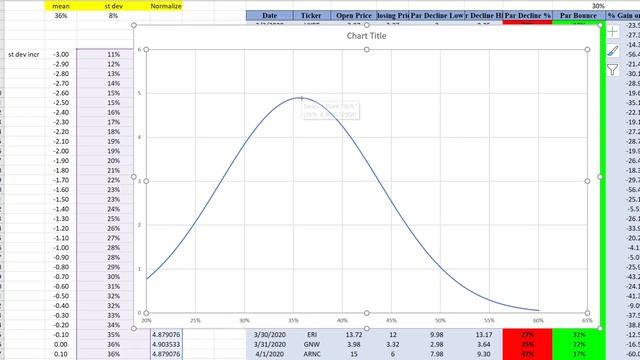The width and height of the screenshot is (640, 360).
Task: Select the yellow 'Normalize' header cell
Action: tap(166, 6)
